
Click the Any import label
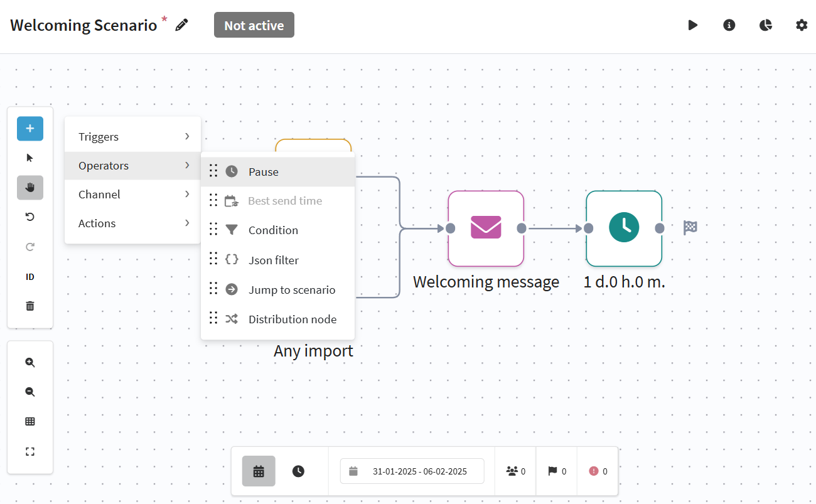(x=313, y=351)
